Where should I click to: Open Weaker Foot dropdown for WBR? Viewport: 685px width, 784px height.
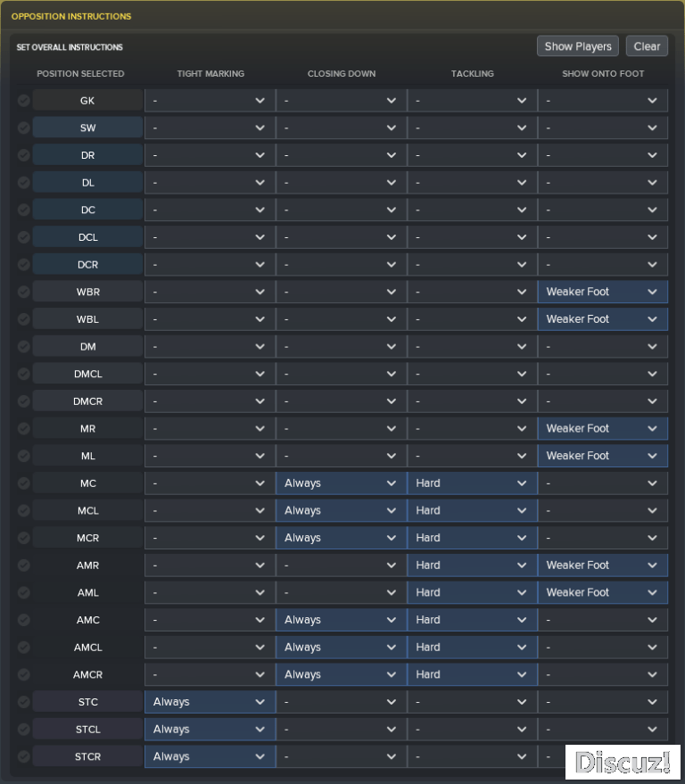(x=603, y=292)
